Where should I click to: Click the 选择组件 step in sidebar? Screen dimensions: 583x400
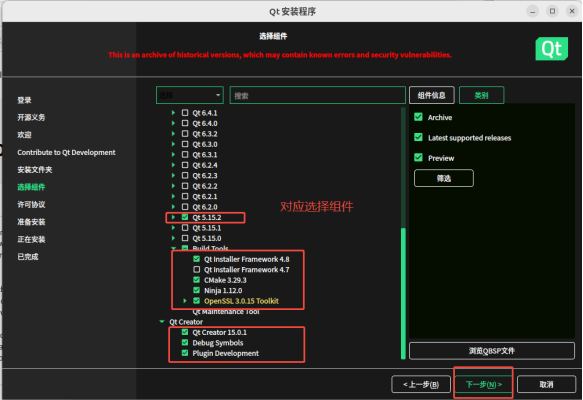(x=31, y=187)
